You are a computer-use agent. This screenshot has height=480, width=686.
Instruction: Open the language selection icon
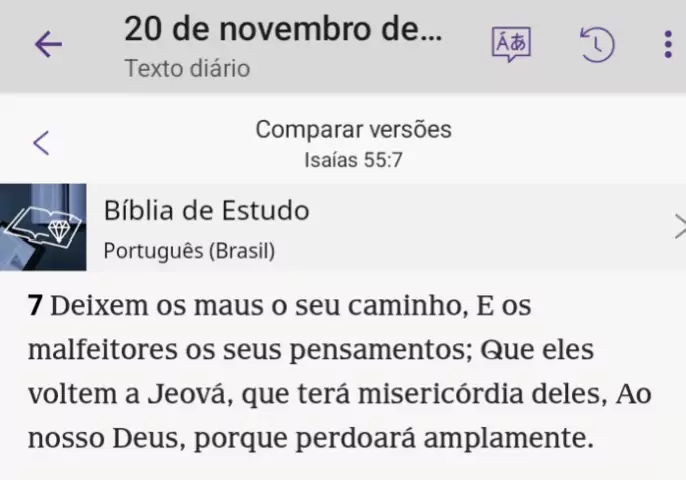pyautogui.click(x=510, y=44)
